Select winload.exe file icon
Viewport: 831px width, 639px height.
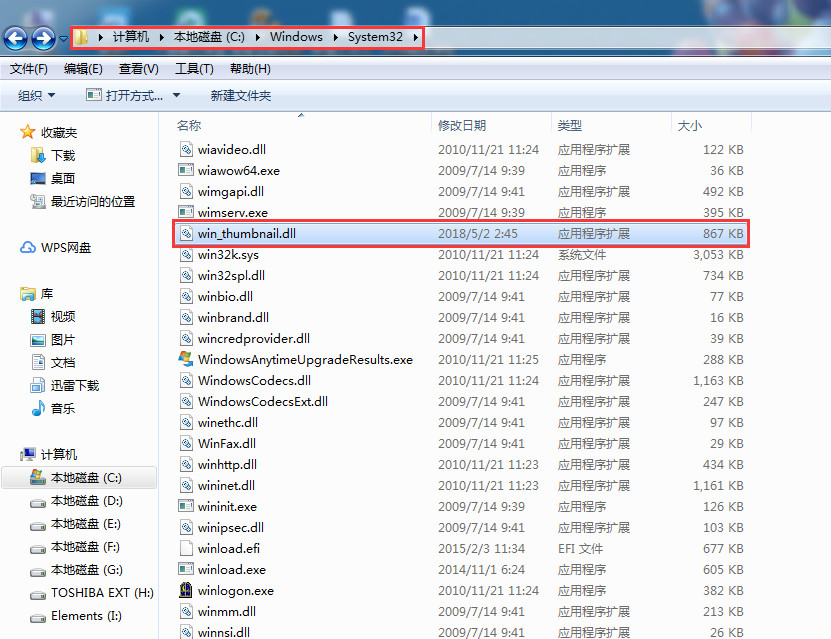coord(185,569)
